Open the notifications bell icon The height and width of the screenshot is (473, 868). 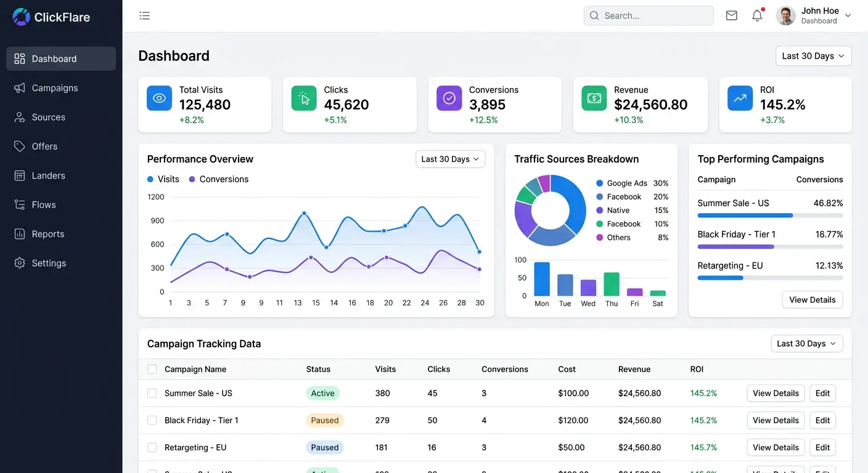pyautogui.click(x=757, y=15)
